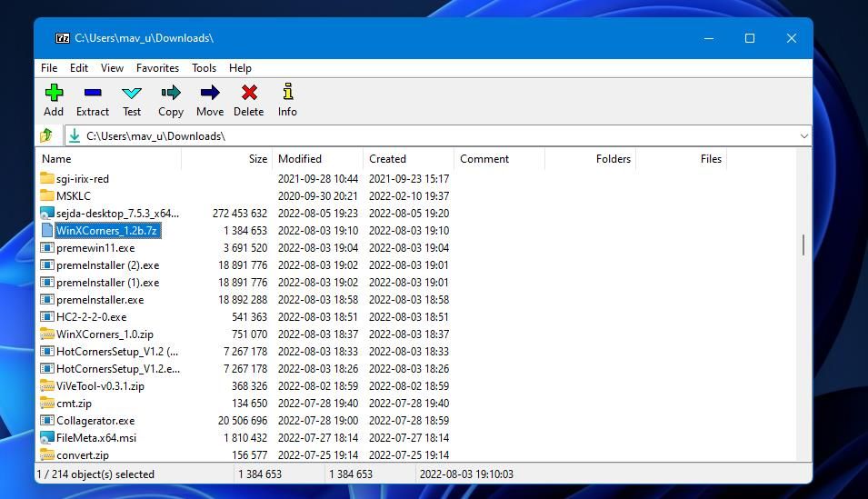
Task: Open the Favorites menu
Action: 158,67
